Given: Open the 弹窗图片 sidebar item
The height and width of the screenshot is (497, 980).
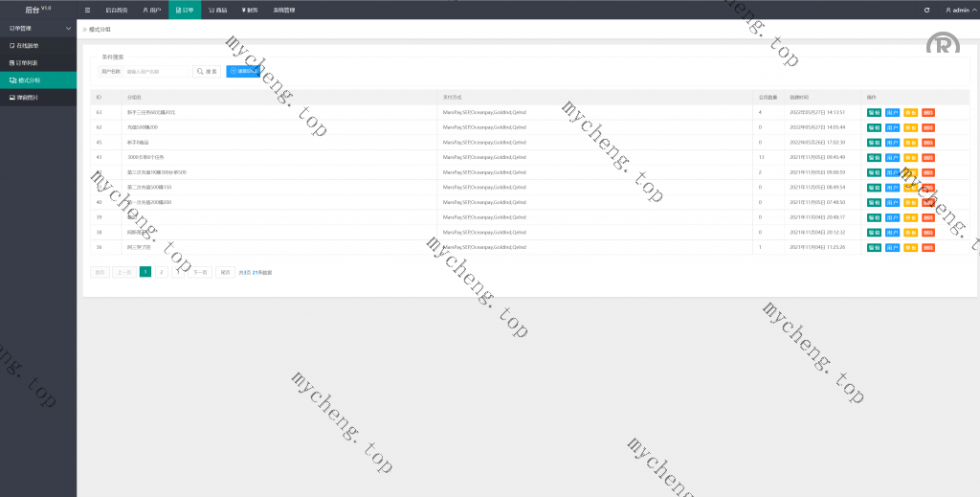Looking at the screenshot, I should pos(28,97).
